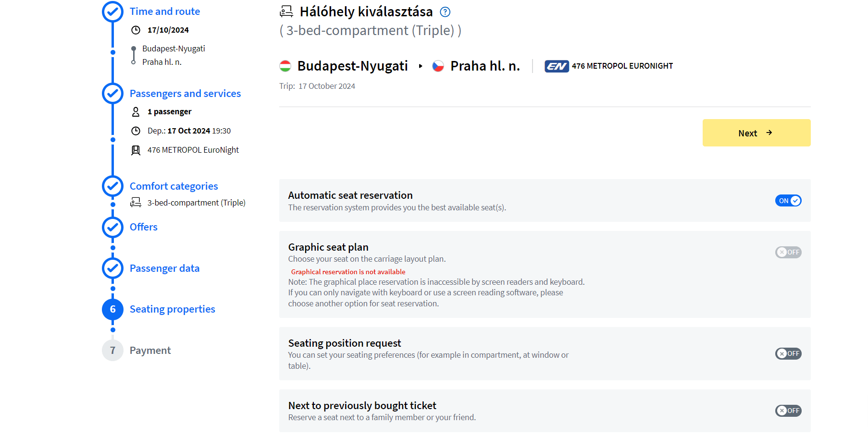Click the EN EuroNight train logo
Image resolution: width=868 pixels, height=436 pixels.
click(557, 66)
